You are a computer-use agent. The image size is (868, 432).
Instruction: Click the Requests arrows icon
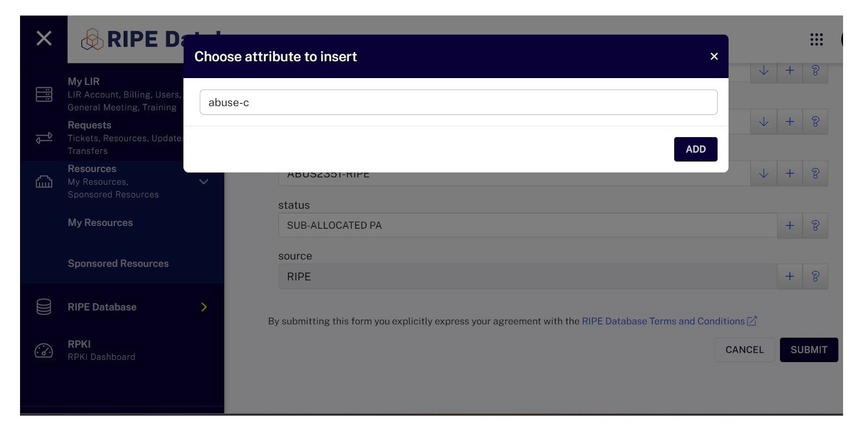pyautogui.click(x=44, y=138)
